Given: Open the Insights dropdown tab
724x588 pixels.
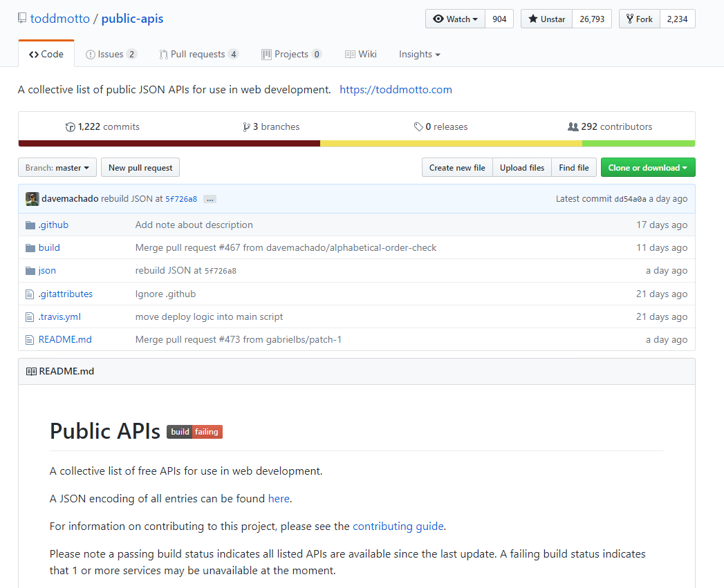Looking at the screenshot, I should [419, 55].
